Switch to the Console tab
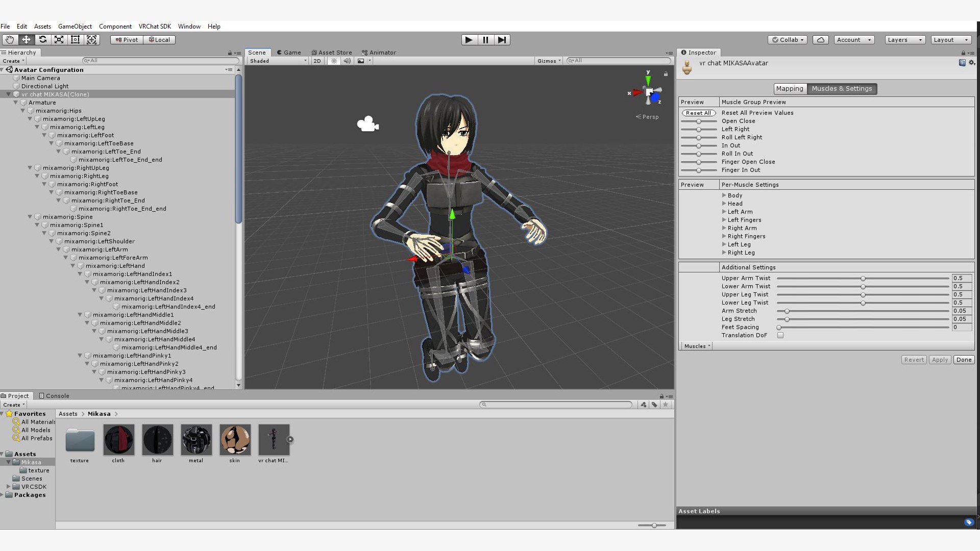This screenshot has width=980, height=551. coord(54,396)
